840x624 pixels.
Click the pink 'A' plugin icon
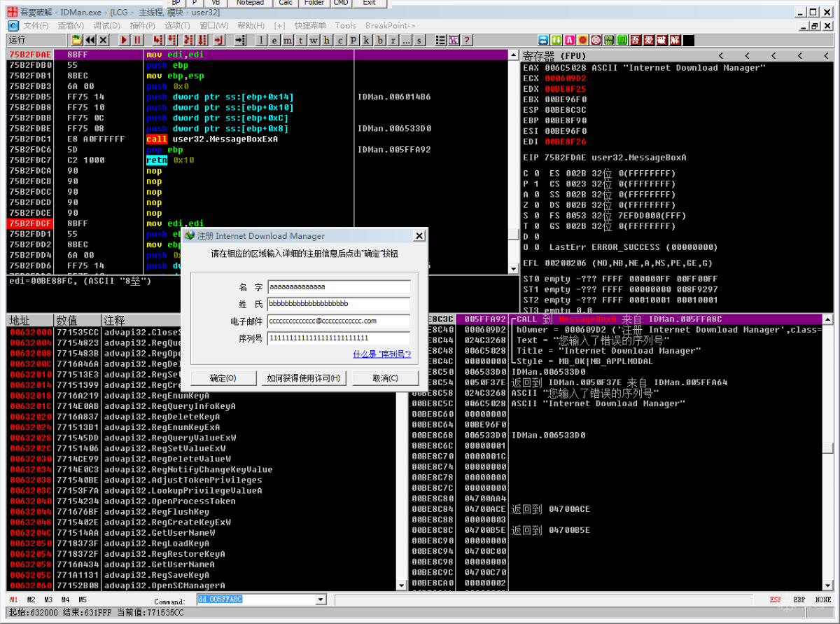(570, 40)
